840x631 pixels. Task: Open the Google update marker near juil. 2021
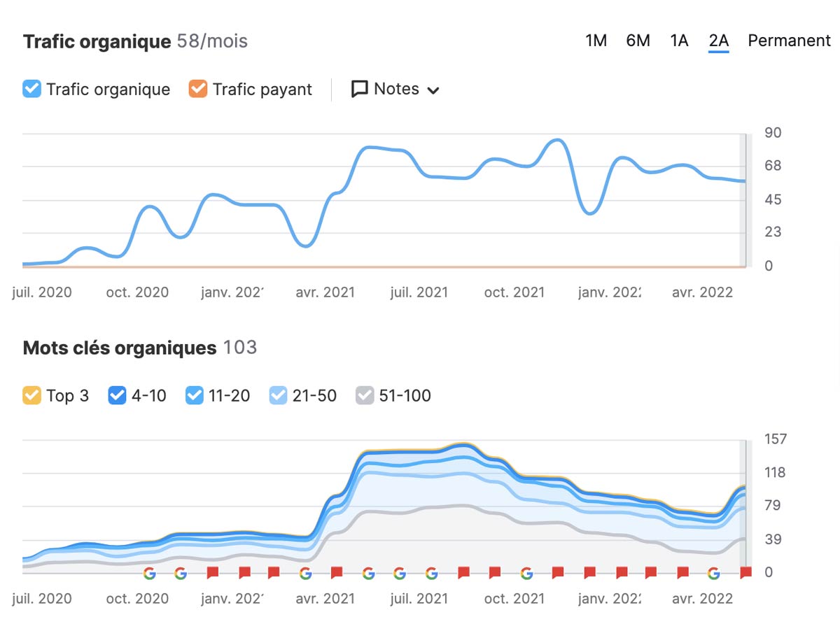(x=400, y=574)
